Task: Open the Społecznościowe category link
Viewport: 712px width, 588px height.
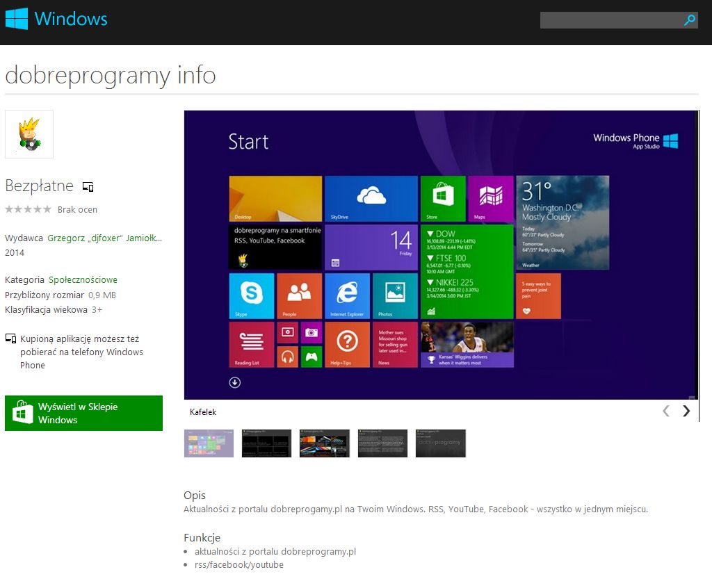Action: click(x=83, y=279)
